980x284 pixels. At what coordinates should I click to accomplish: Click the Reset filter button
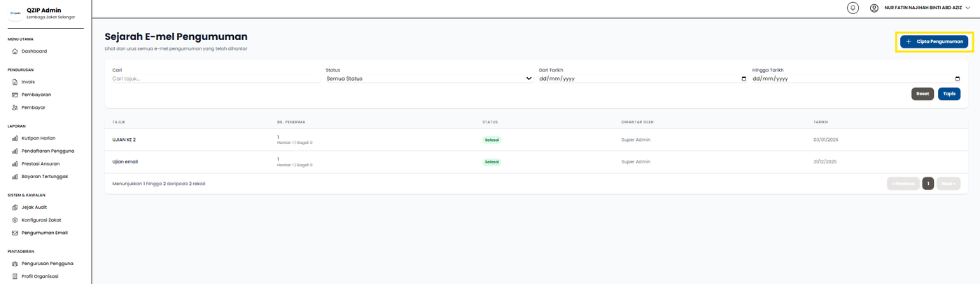point(922,94)
